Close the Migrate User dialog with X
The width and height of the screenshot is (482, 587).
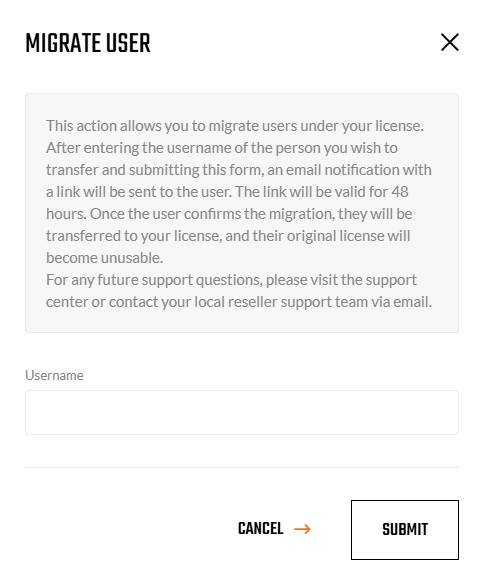coord(449,42)
